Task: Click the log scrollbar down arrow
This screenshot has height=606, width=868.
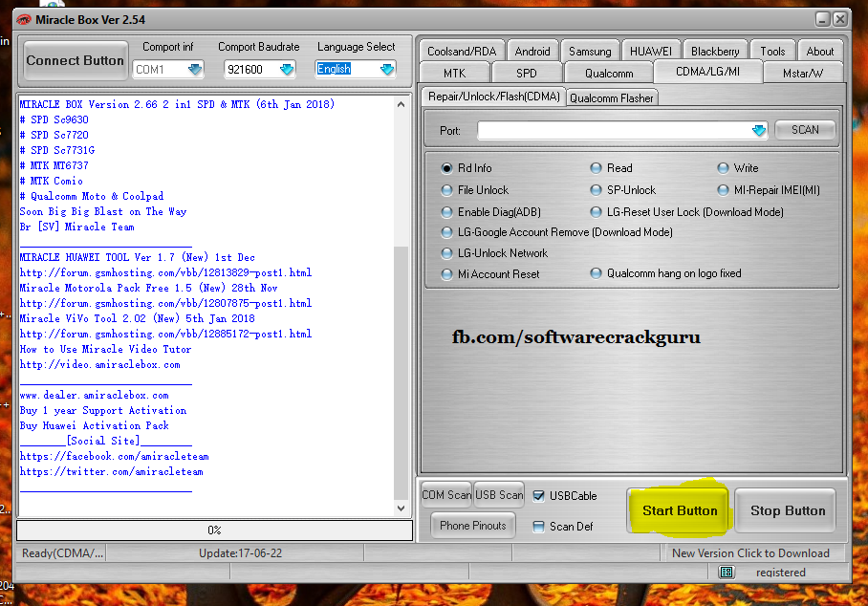Action: pyautogui.click(x=401, y=509)
